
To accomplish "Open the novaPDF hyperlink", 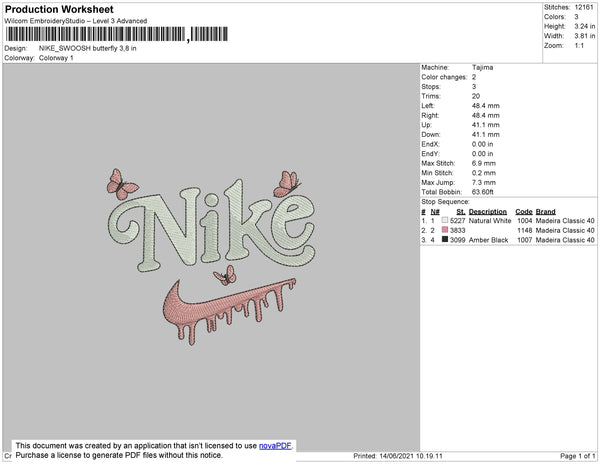I will point(275,446).
